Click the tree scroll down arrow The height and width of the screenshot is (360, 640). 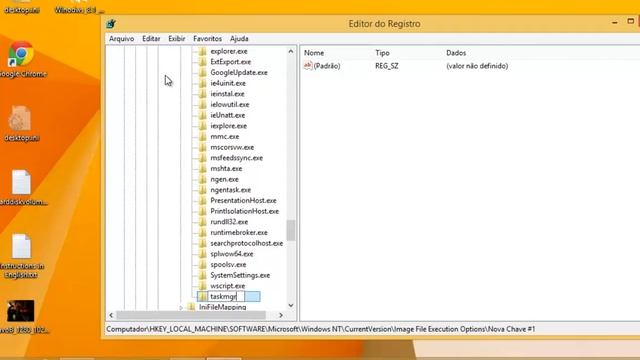pyautogui.click(x=291, y=305)
